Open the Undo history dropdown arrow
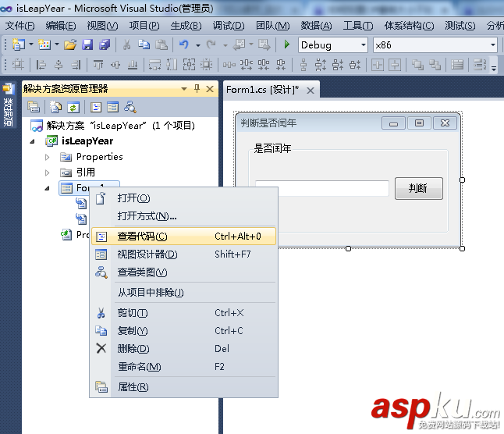Viewport: 504px width, 434px height. 198,45
